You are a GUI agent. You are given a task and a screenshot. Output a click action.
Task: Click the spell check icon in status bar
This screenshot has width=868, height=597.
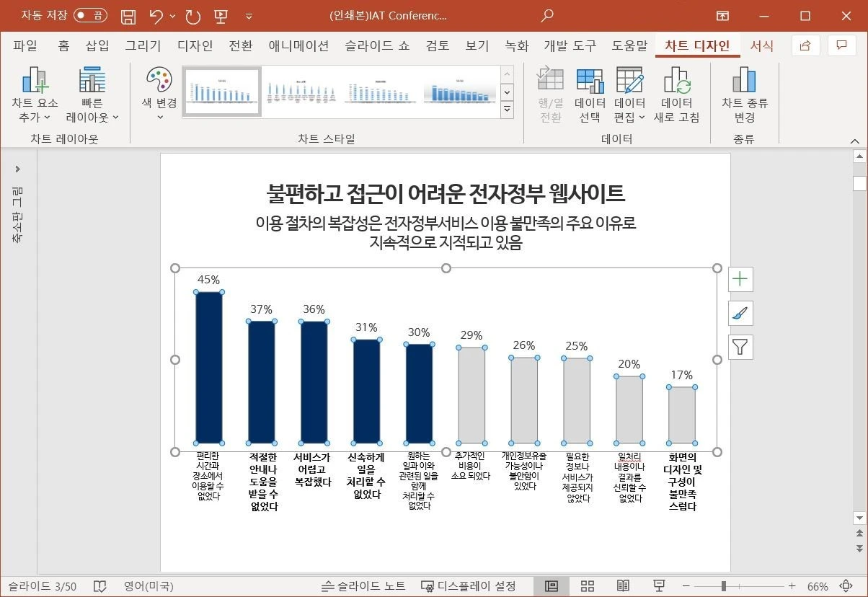[x=100, y=585]
